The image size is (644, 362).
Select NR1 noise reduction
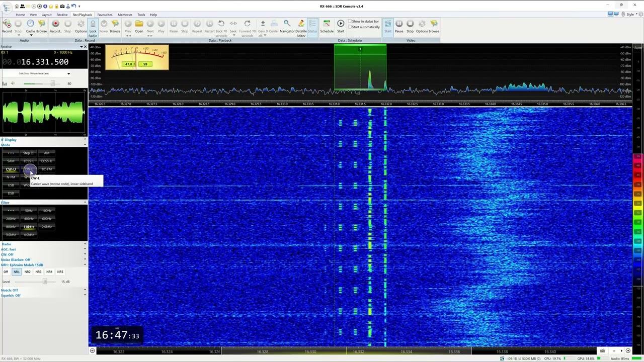(17, 271)
